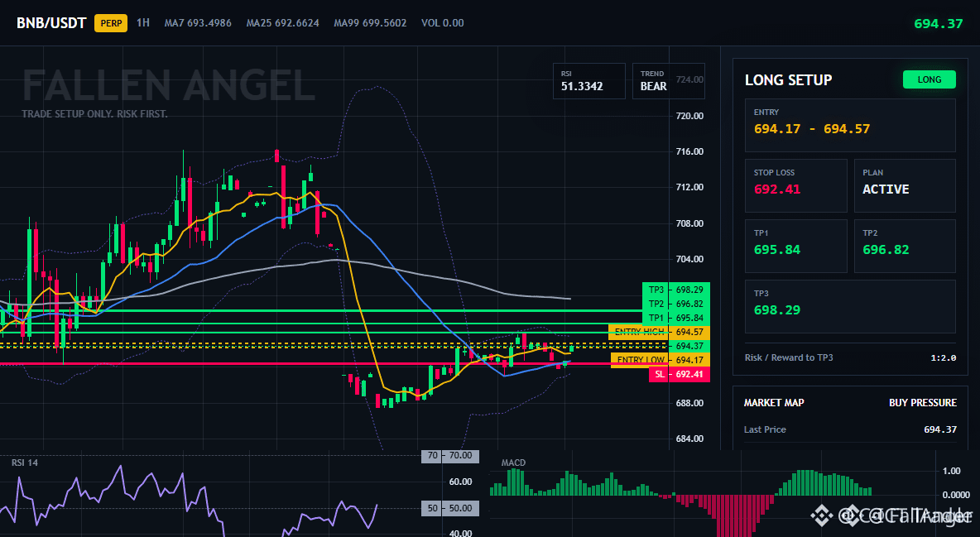Select the 1H timeframe label
Screen dimensions: 980x537
(143, 22)
